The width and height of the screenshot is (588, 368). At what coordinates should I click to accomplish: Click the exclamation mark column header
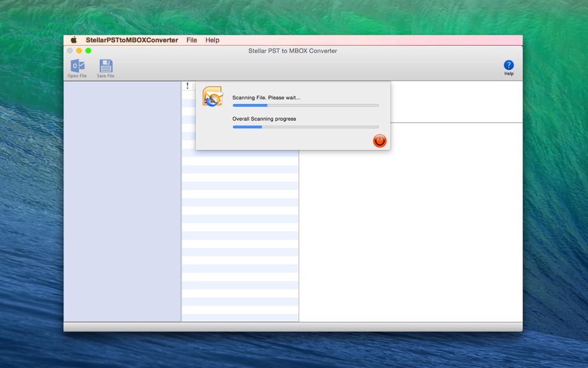[188, 85]
